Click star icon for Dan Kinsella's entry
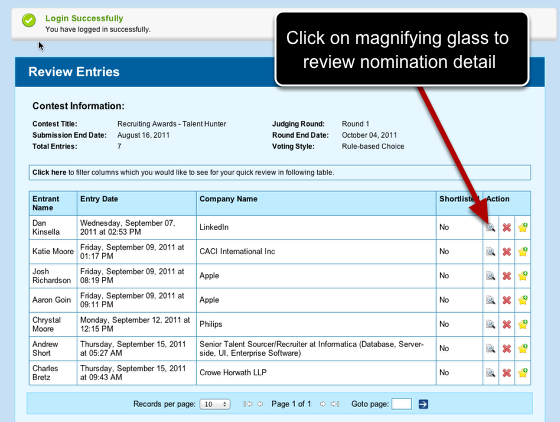The image size is (560, 422). [x=523, y=227]
